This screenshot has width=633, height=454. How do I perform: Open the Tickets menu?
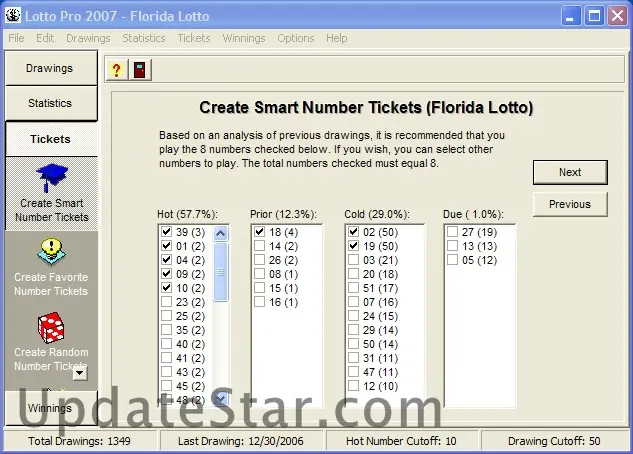tap(194, 38)
